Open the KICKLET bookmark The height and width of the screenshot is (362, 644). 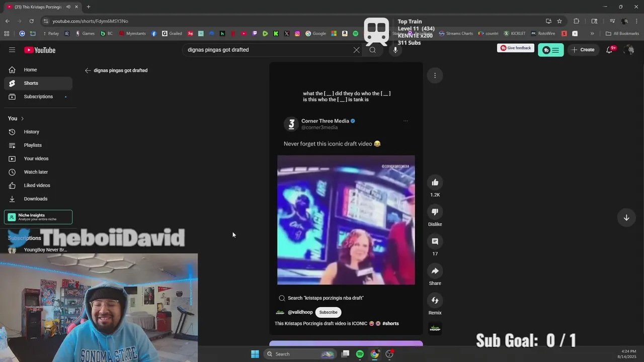514,34
